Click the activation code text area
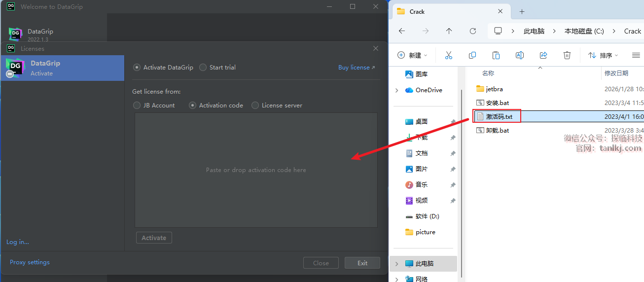This screenshot has height=282, width=644. tap(256, 170)
